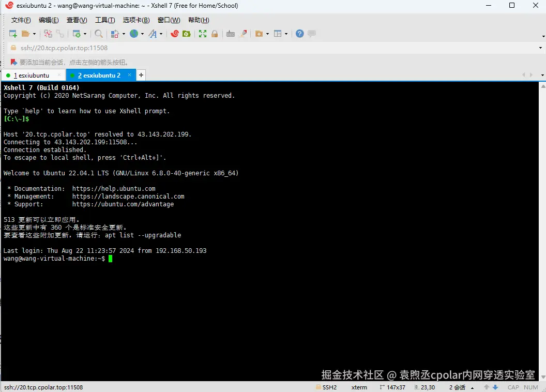This screenshot has width=546, height=392.
Task: Open the tab list dropdown arrow
Action: tap(542, 75)
